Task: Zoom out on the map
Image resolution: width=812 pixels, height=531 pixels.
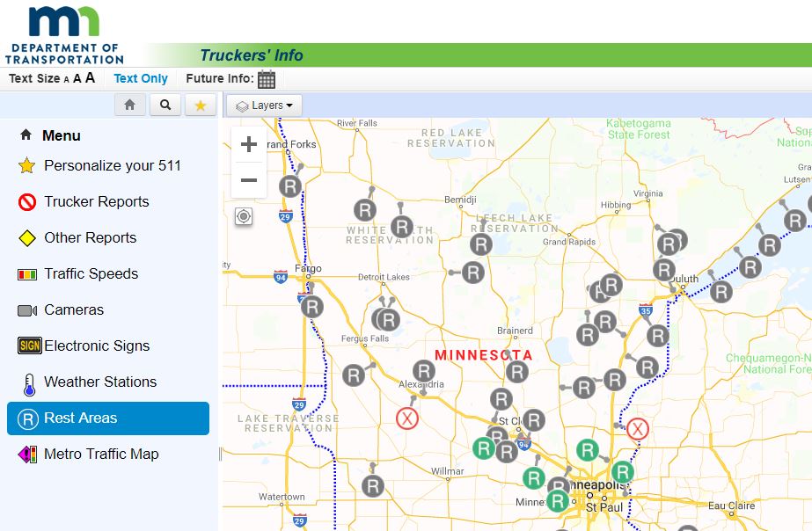Action: coord(249,180)
